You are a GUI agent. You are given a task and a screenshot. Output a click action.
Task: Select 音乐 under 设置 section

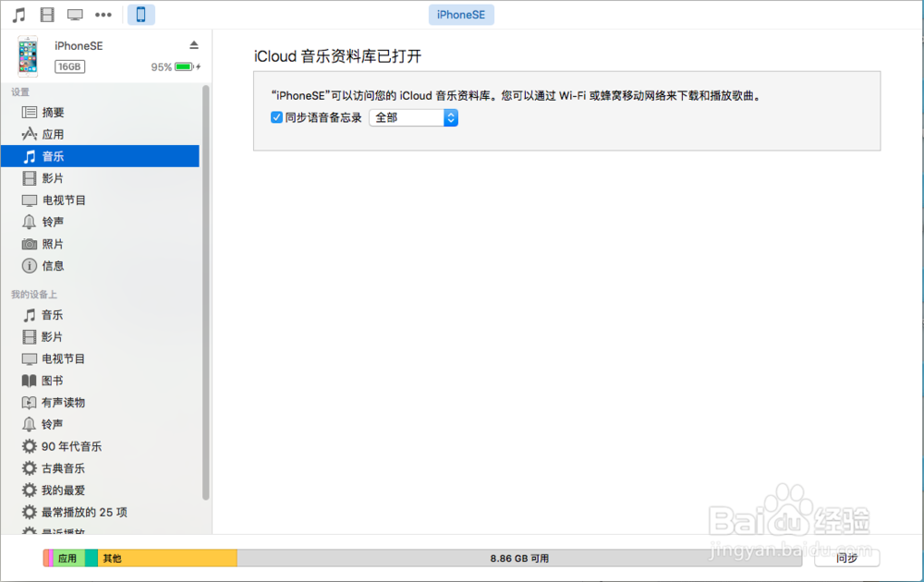[100, 156]
